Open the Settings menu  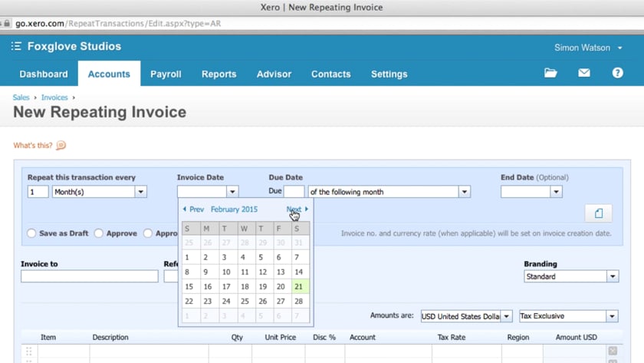pos(389,74)
